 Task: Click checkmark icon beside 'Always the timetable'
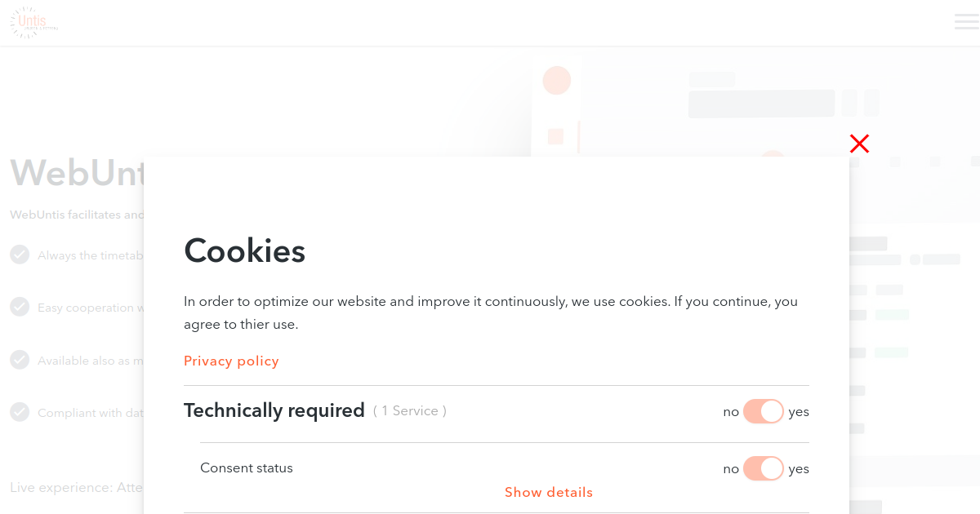pos(20,255)
